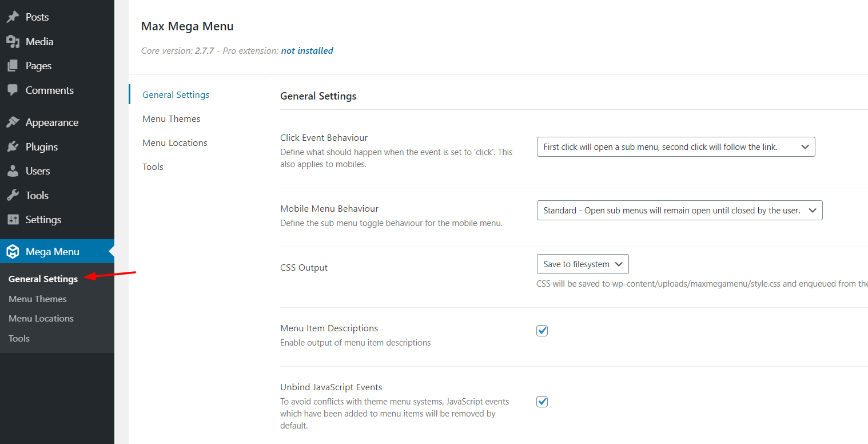Click the 'not installed' Pro extension link
Screen dimensions: 868x444
[307, 51]
